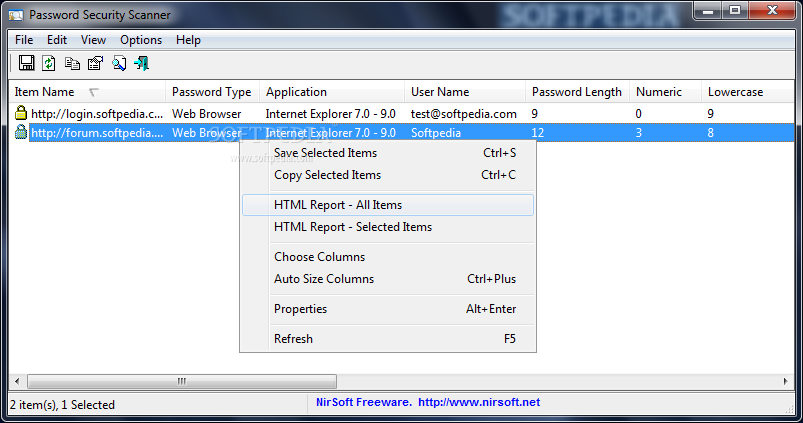Screen dimensions: 803x423
Task: Click password length value 12
Action: click(x=538, y=133)
